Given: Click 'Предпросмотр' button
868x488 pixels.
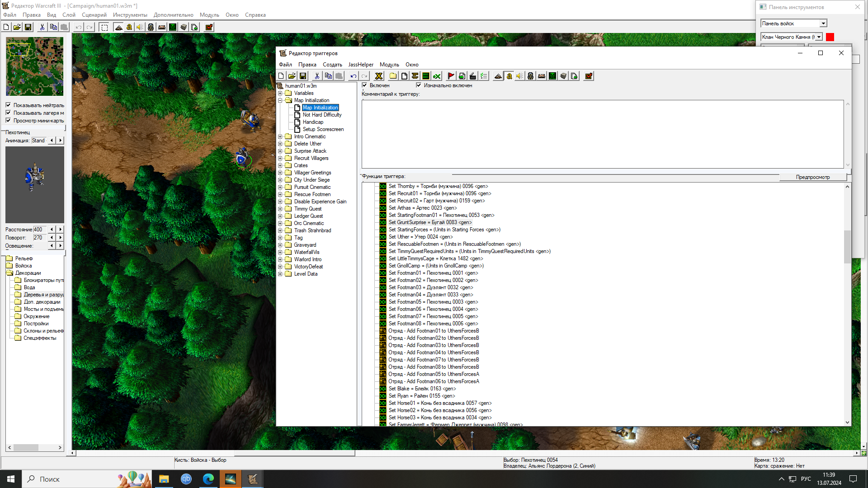Looking at the screenshot, I should click(x=813, y=177).
